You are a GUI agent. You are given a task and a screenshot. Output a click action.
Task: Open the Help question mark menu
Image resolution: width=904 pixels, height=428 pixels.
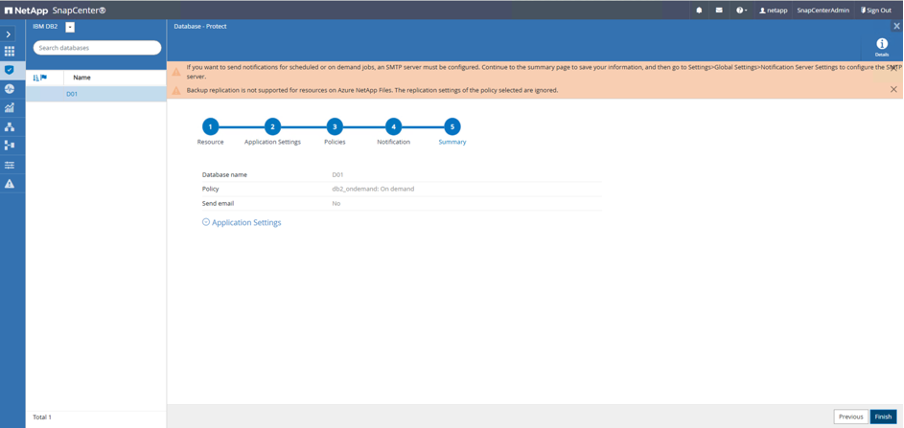pos(741,10)
